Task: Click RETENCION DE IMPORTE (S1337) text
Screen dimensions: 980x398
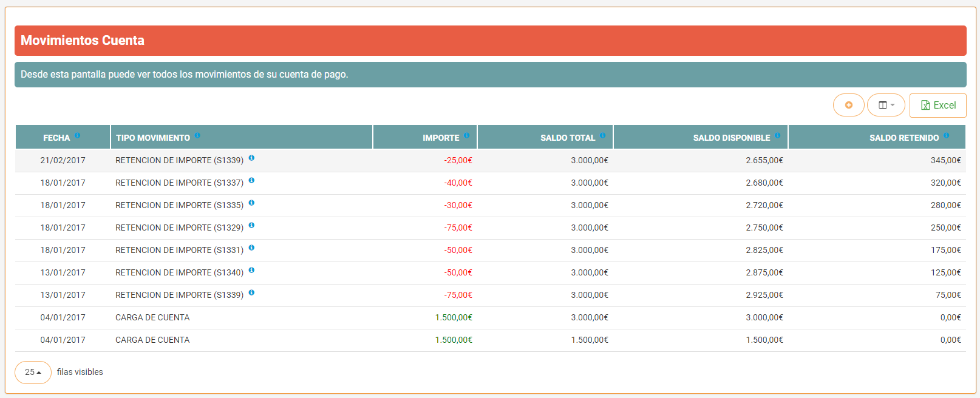Action: (180, 183)
